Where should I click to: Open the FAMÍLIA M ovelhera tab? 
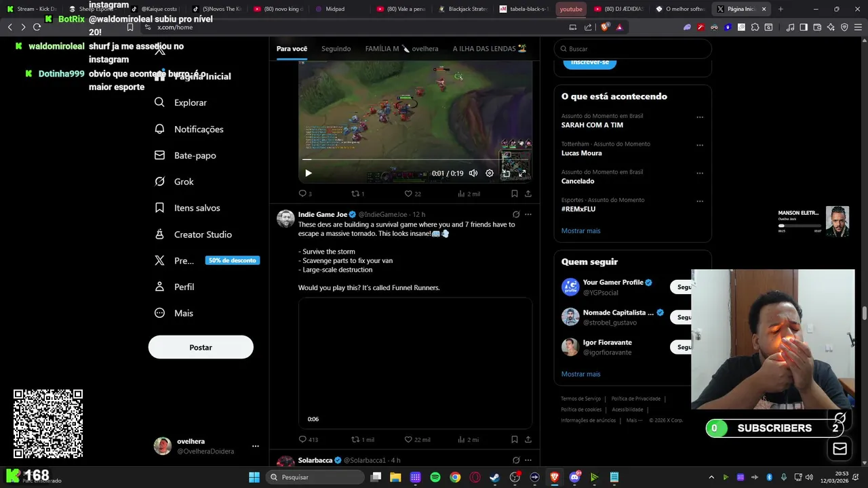[x=401, y=49]
